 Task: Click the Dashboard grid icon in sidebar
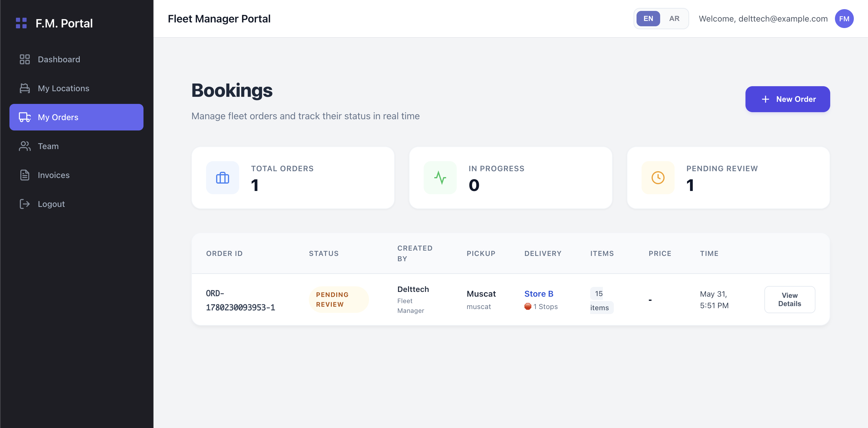[x=25, y=59]
